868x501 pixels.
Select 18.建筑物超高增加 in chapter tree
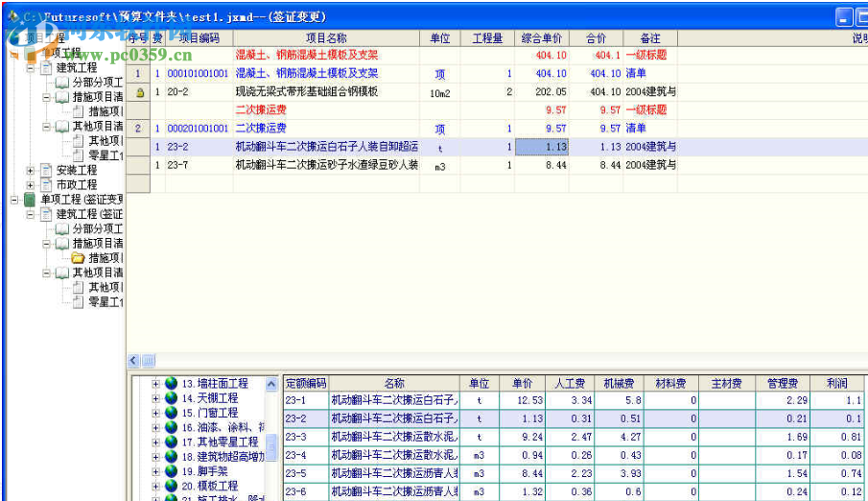click(223, 457)
